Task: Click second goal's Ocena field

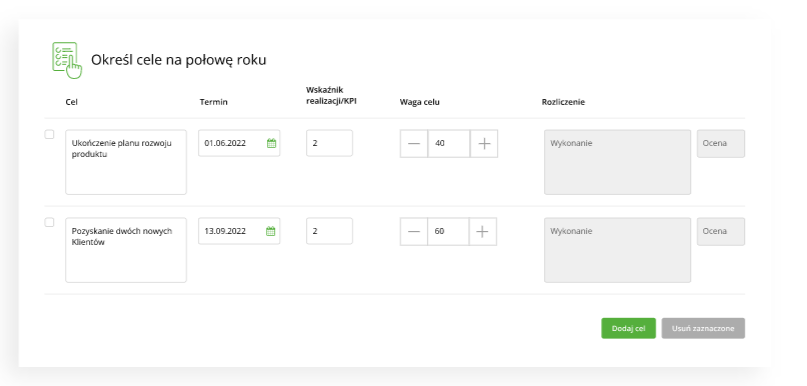Action: tap(721, 232)
